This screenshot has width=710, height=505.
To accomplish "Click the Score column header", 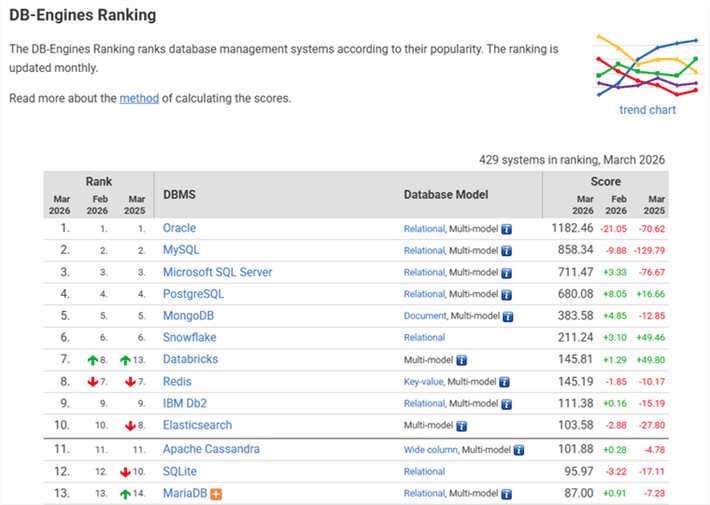I will [605, 181].
